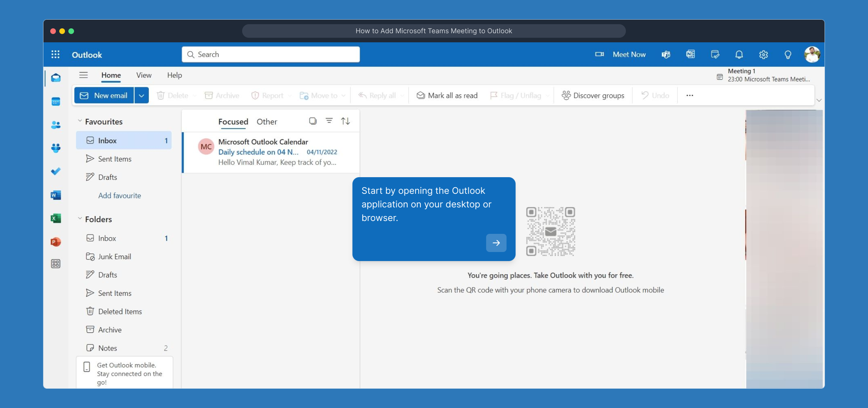Switch to the View ribbon tab
The image size is (868, 408).
(x=144, y=75)
